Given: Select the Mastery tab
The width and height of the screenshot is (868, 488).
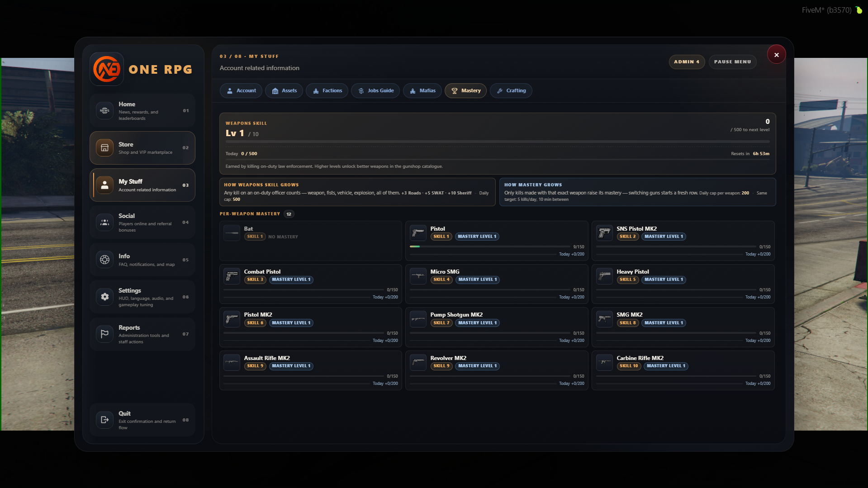Looking at the screenshot, I should click(465, 90).
